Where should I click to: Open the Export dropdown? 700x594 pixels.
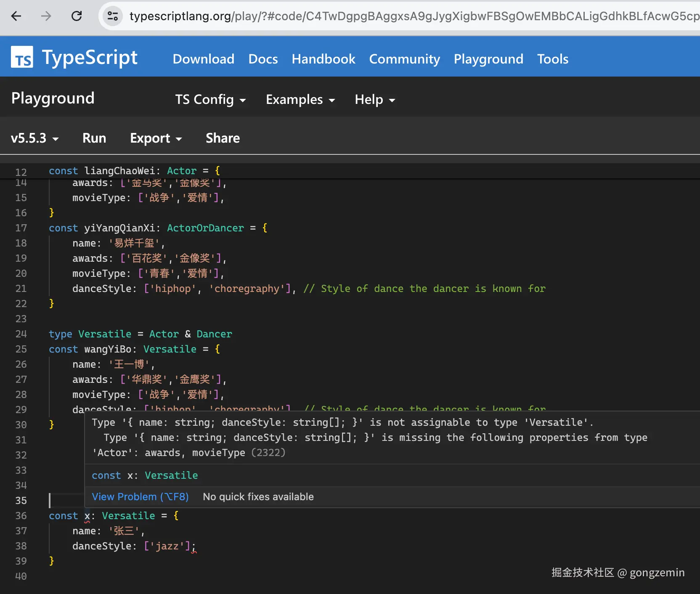tap(156, 138)
